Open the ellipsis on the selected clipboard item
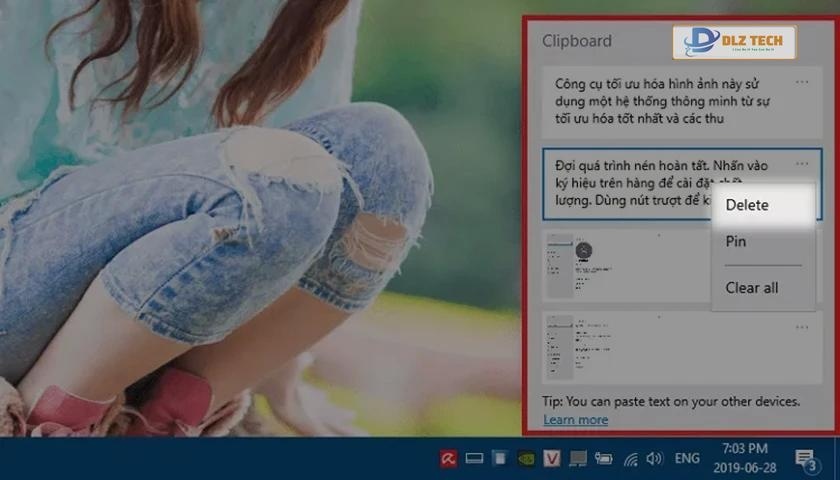 tap(802, 163)
